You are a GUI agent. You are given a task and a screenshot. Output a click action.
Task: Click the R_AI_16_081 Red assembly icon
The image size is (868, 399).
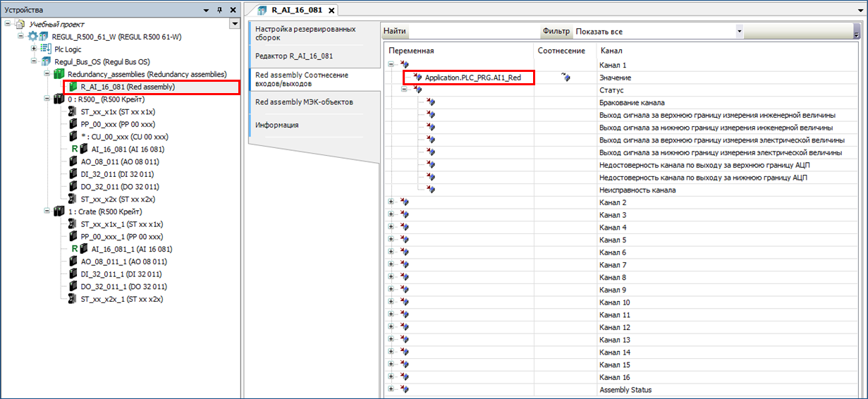[73, 87]
